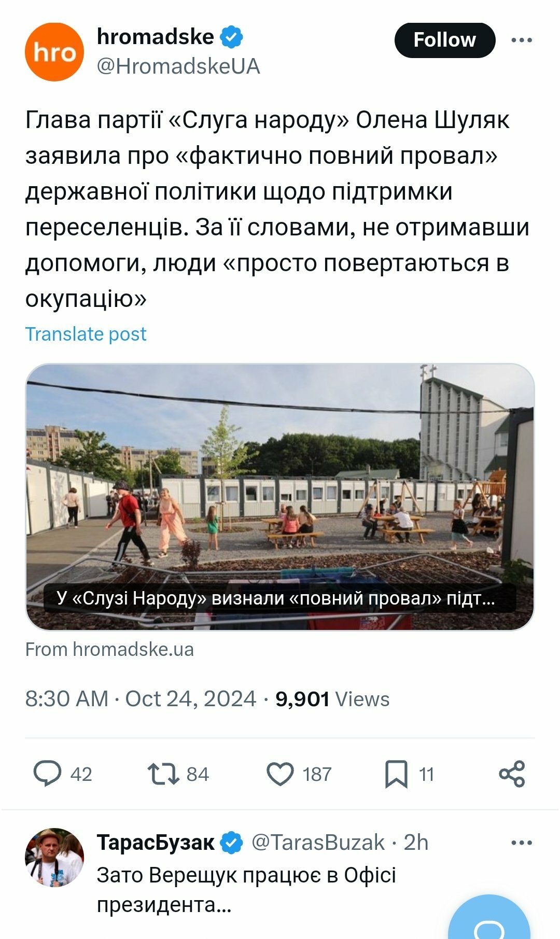Open the article preview image card
Viewport: 560px width, 939px height.
280,497
